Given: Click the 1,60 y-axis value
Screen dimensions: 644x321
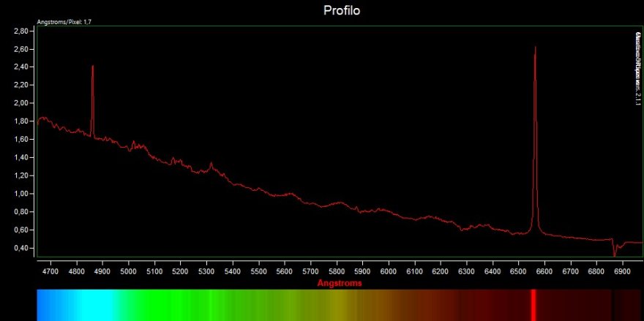Looking at the screenshot, I should pyautogui.click(x=20, y=139).
